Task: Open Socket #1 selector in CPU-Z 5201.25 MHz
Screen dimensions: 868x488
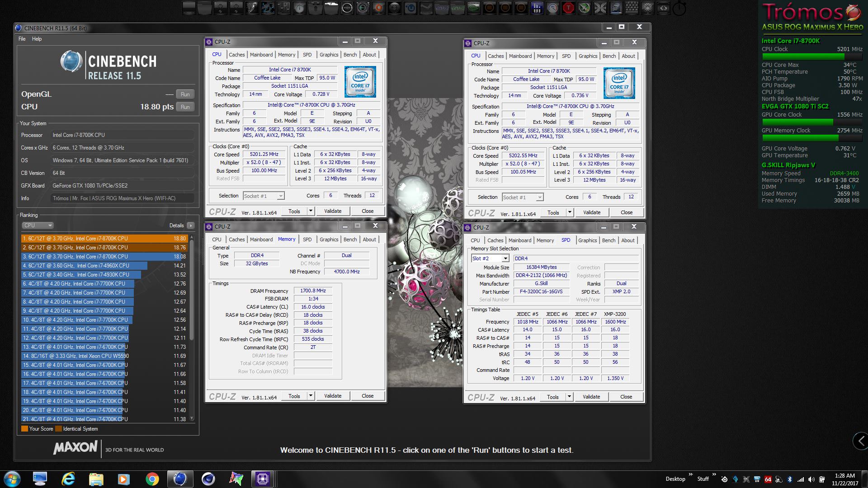Action: (264, 196)
